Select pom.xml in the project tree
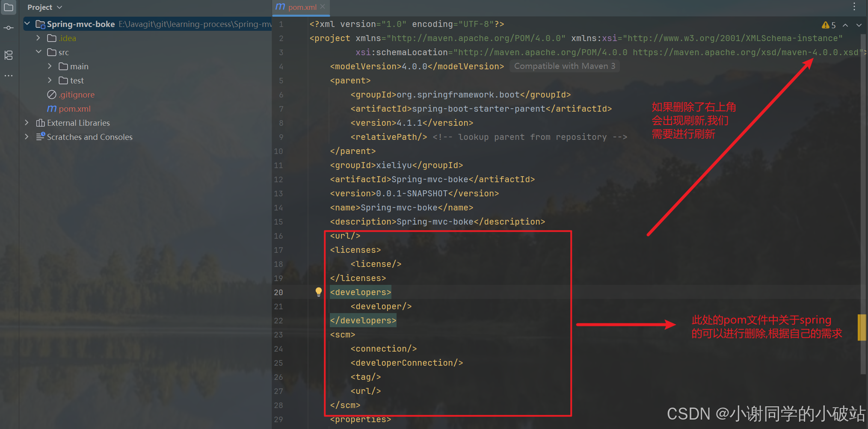868x429 pixels. (69, 109)
